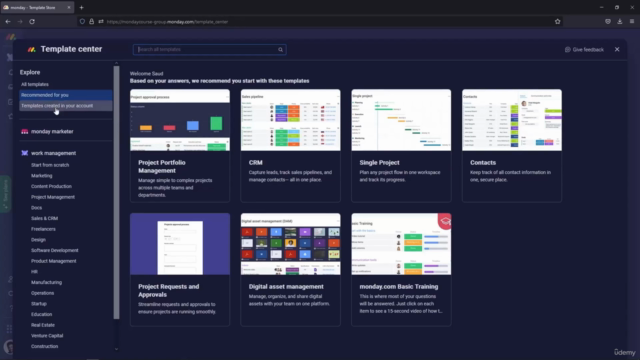Click the Digital asset management card title
The width and height of the screenshot is (640, 360).
pyautogui.click(x=286, y=287)
